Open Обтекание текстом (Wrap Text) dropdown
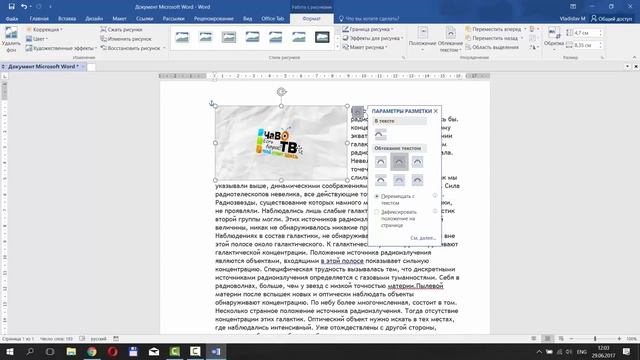Viewport: 640px width, 360px height. [450, 40]
